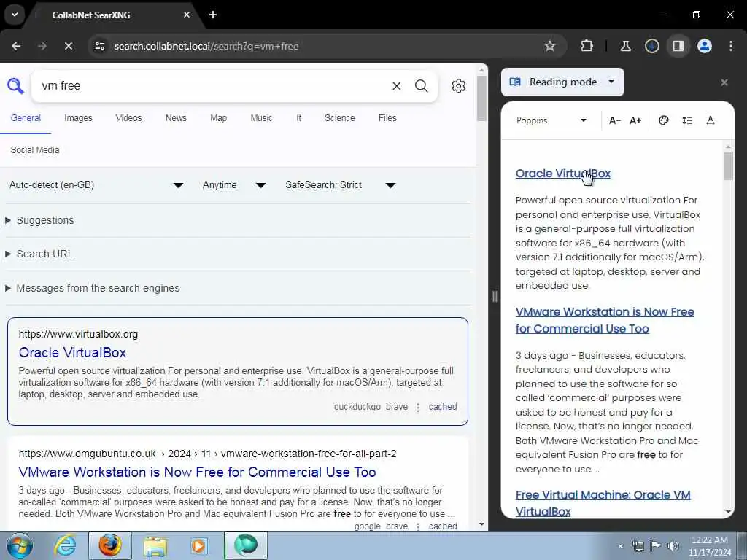Click the volume speaker tray icon
The width and height of the screenshot is (747, 560).
[x=673, y=546]
